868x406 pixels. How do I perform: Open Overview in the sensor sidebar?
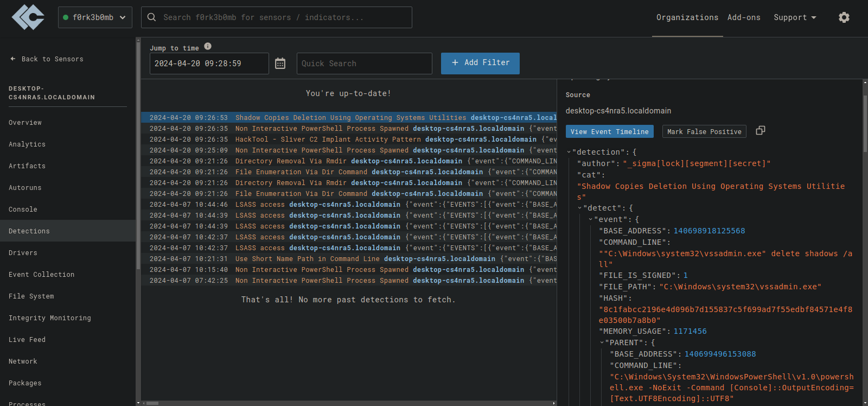[x=68, y=123]
